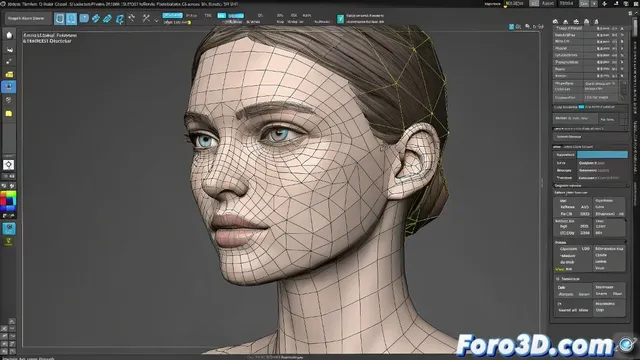Open the yellow sticky-note icon in left sidebar
Screen dimensions: 640x360
[9, 113]
